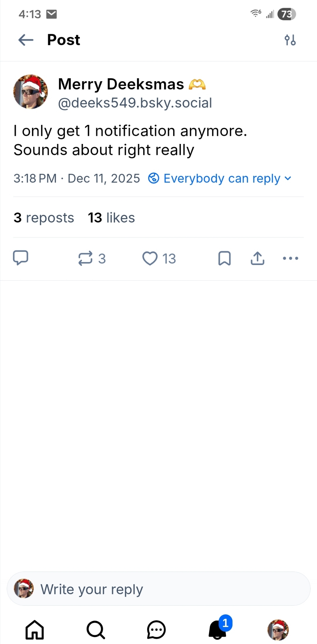Tap the reply speech bubble icon

click(x=21, y=258)
